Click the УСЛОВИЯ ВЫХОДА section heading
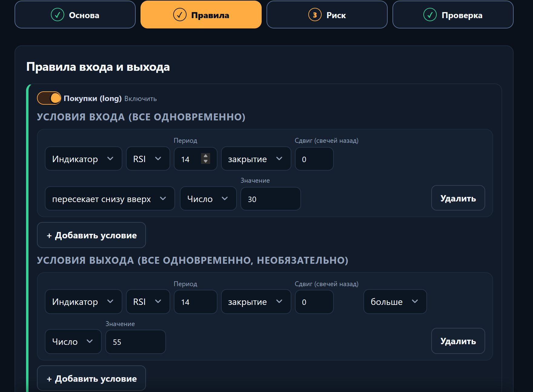 [x=193, y=260]
